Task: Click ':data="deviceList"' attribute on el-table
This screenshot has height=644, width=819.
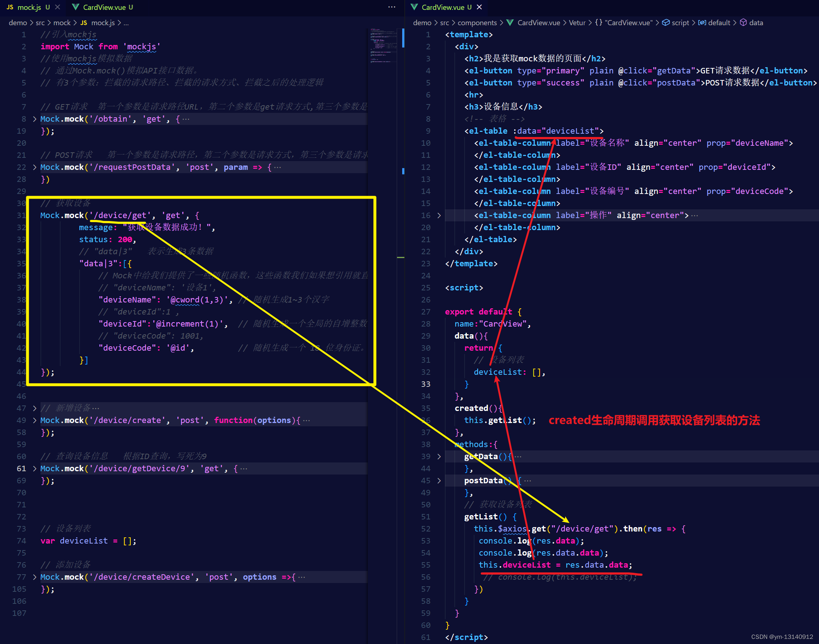Action: point(556,131)
